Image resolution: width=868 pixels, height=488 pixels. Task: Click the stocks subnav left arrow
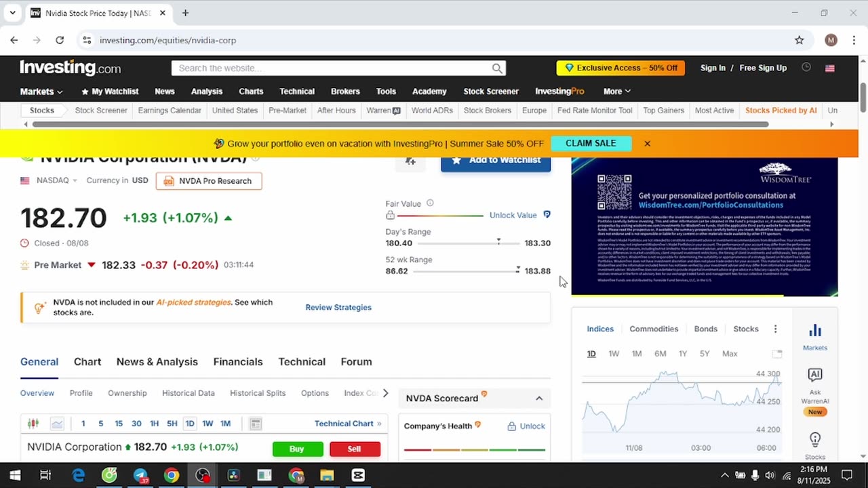(26, 124)
